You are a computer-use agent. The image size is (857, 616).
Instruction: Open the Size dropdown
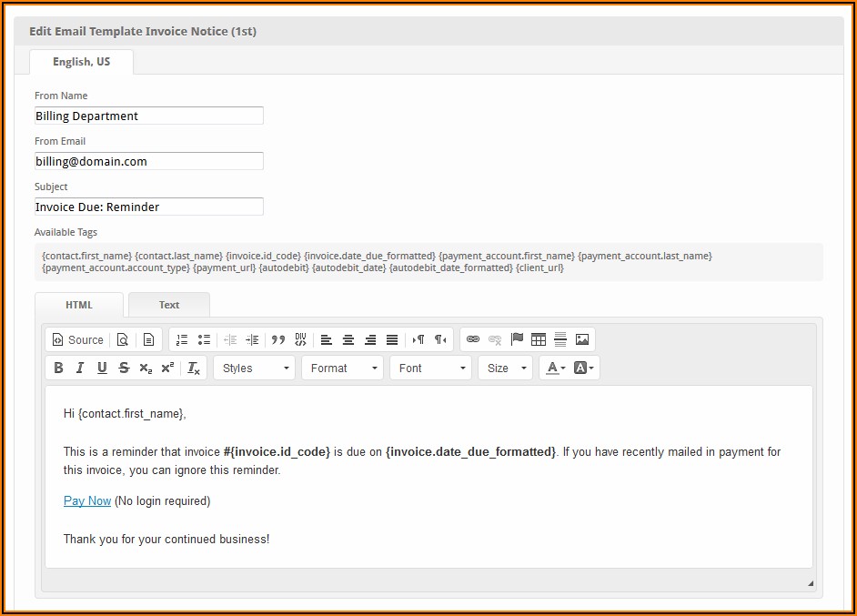point(506,368)
